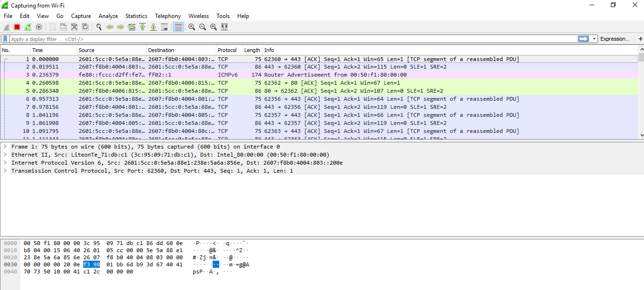Restart the current capture

click(x=27, y=27)
